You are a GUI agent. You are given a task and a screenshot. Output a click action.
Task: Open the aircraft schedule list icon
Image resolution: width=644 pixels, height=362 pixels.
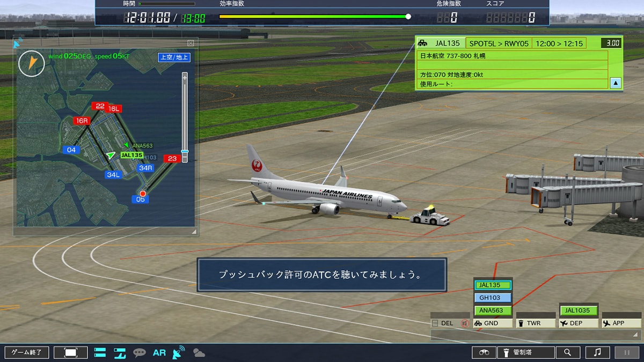[x=119, y=352]
